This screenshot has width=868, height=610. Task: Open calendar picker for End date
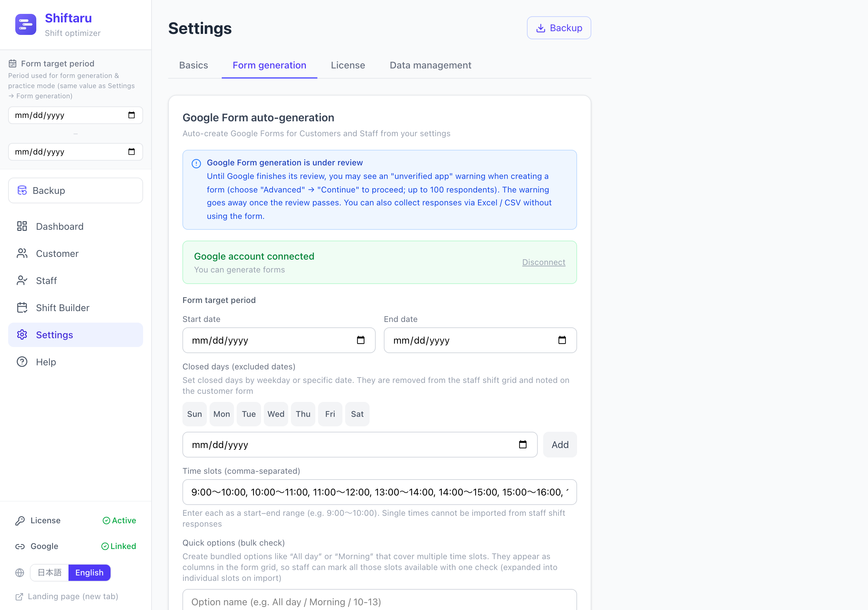tap(562, 341)
